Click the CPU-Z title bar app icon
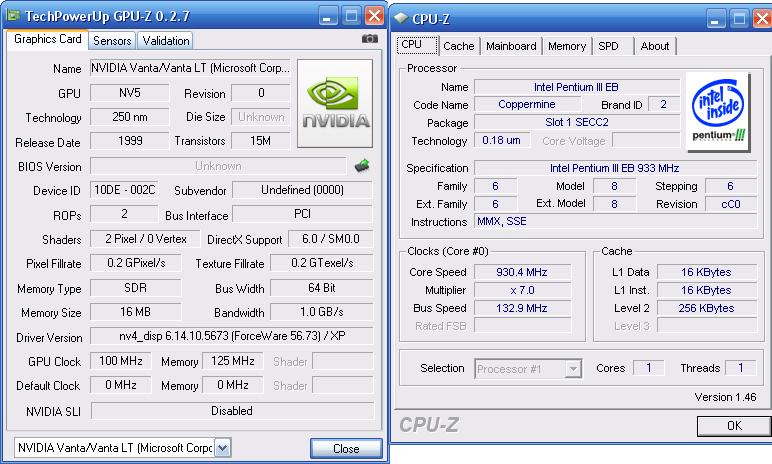Viewport: 772px width, 464px height. pyautogui.click(x=400, y=17)
